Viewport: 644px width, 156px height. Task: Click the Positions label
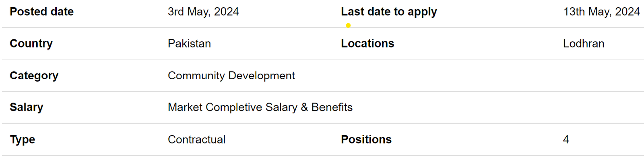(366, 140)
